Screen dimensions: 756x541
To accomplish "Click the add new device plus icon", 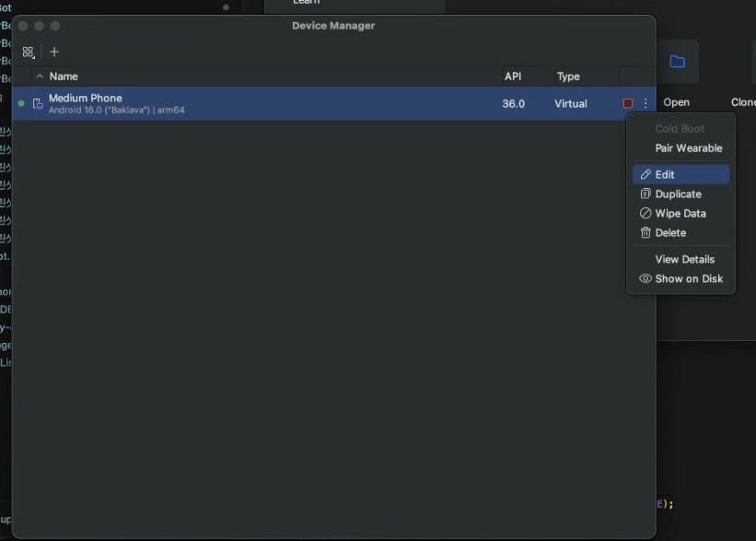I will 54,52.
